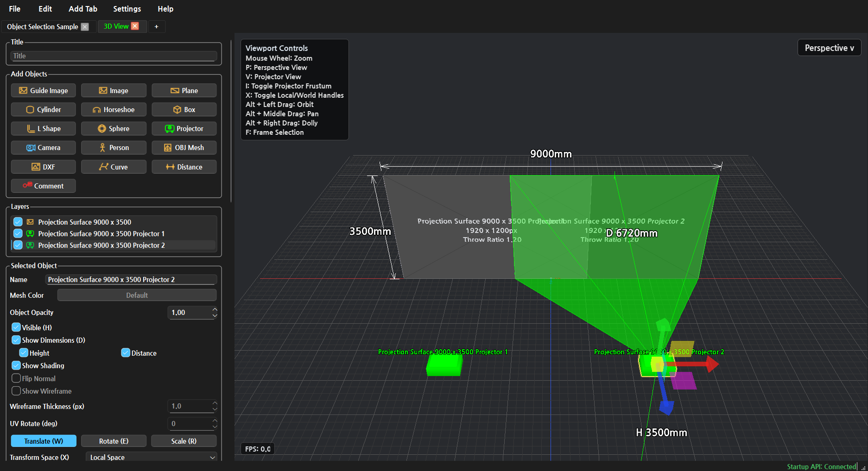Add a Plane object
The height and width of the screenshot is (471, 868).
[184, 90]
